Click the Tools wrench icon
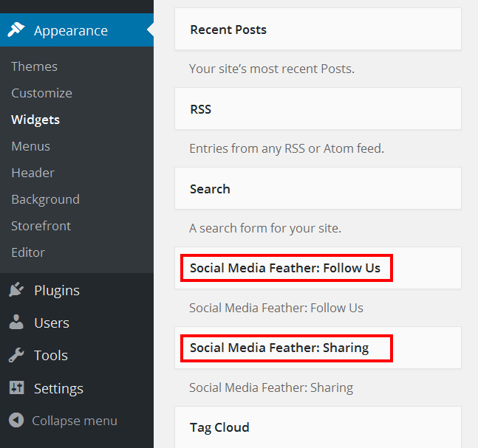 [x=16, y=355]
